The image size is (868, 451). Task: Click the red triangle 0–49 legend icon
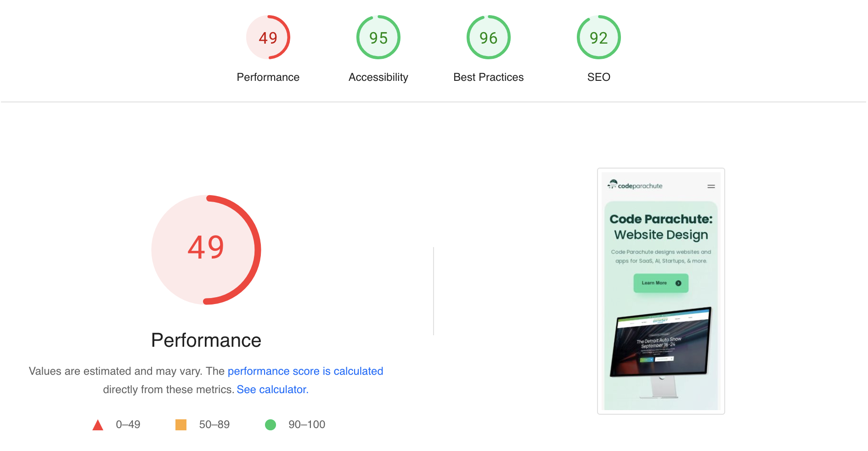click(98, 425)
